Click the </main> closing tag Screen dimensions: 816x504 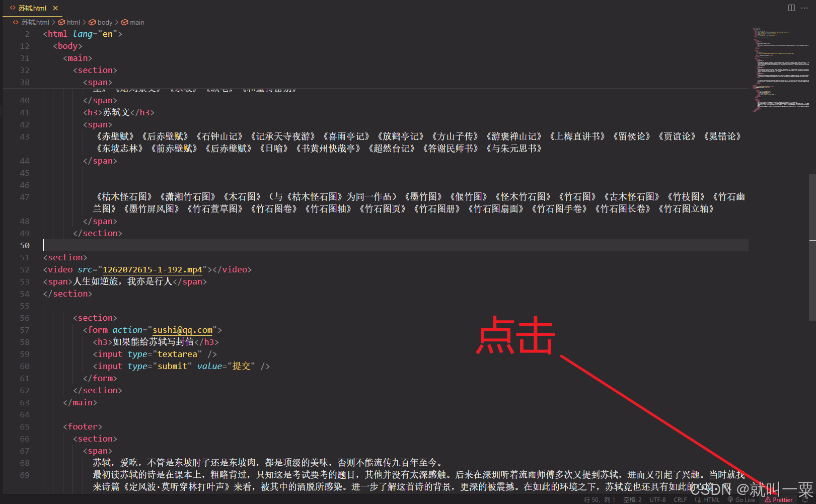pos(80,402)
